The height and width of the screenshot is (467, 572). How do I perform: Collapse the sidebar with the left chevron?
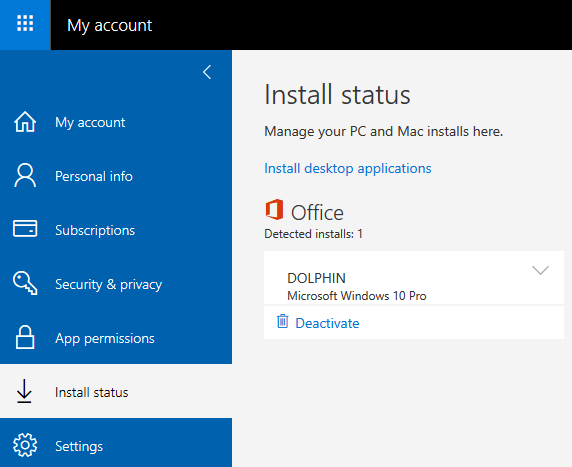(x=207, y=72)
